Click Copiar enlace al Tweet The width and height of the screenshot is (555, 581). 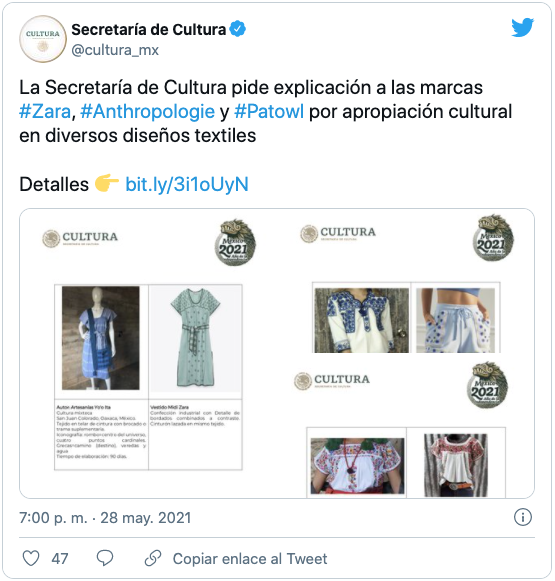click(x=250, y=558)
